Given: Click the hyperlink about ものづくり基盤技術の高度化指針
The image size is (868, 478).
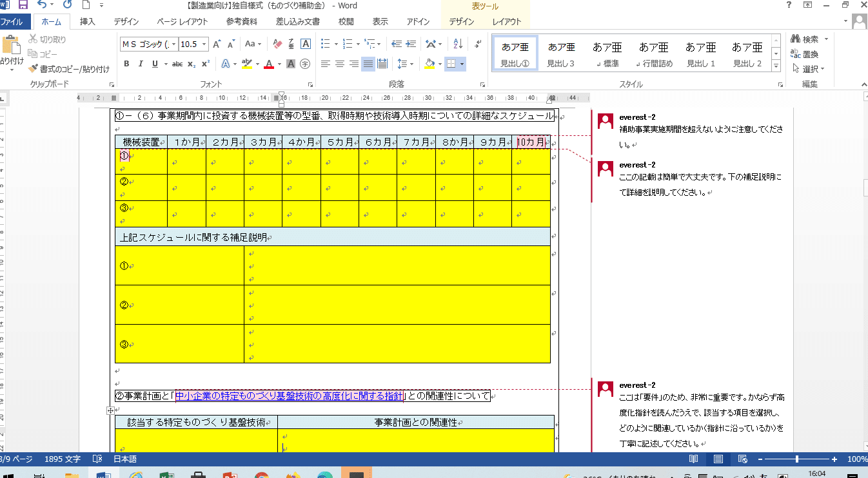Looking at the screenshot, I should [289, 396].
